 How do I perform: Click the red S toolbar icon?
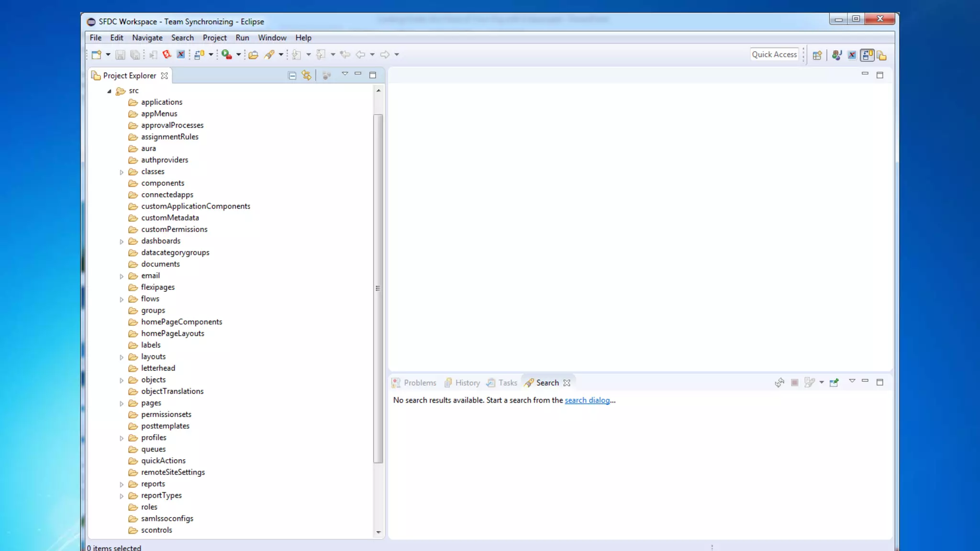tap(167, 55)
